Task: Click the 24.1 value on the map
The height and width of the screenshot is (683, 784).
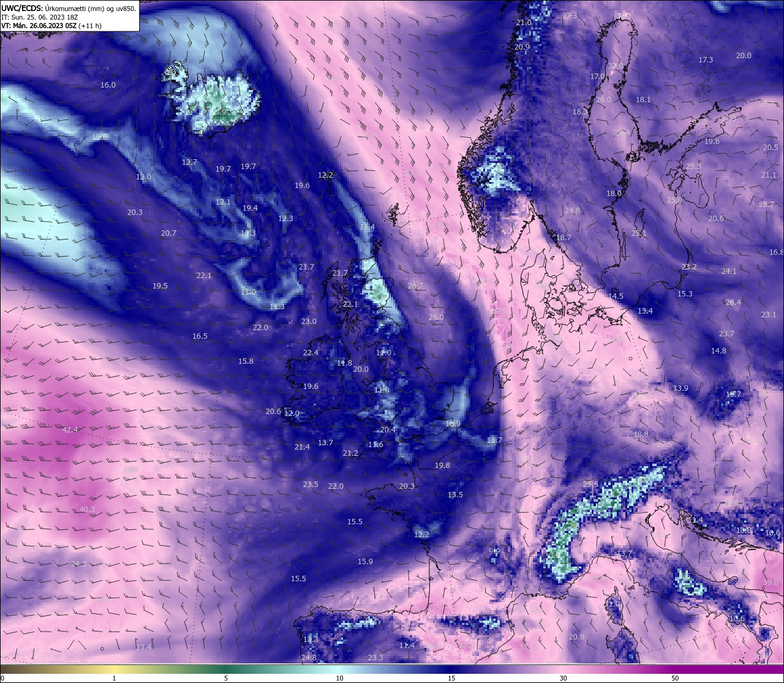Action: click(x=729, y=271)
